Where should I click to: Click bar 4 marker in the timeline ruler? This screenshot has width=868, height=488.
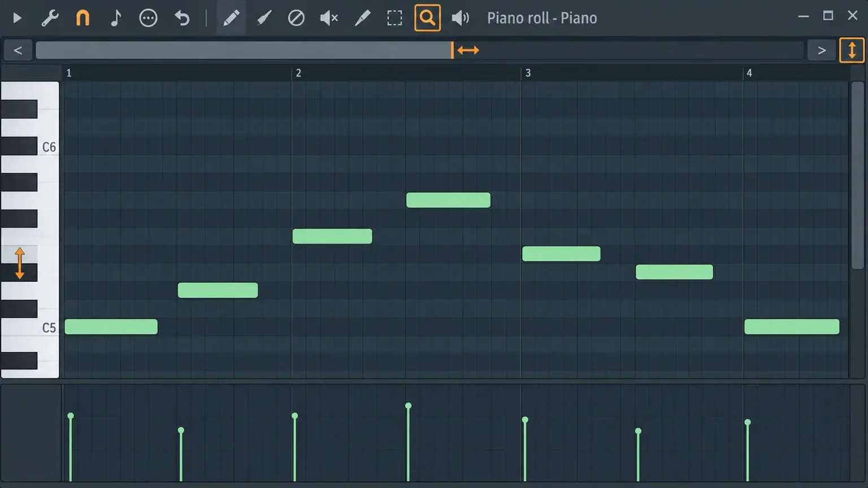(749, 73)
